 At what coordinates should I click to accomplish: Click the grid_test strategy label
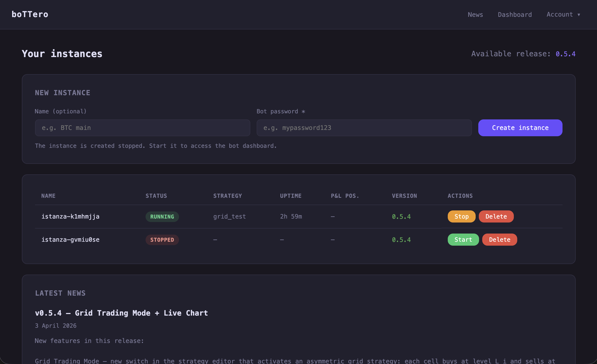(229, 216)
